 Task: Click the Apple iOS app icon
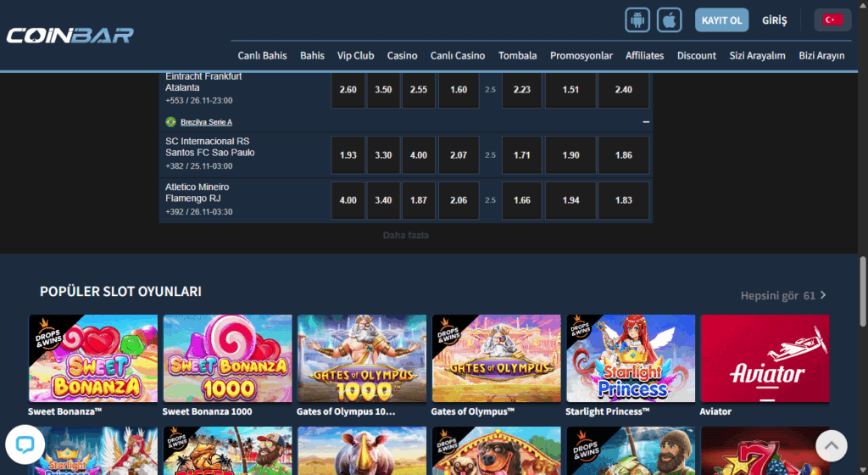click(670, 20)
